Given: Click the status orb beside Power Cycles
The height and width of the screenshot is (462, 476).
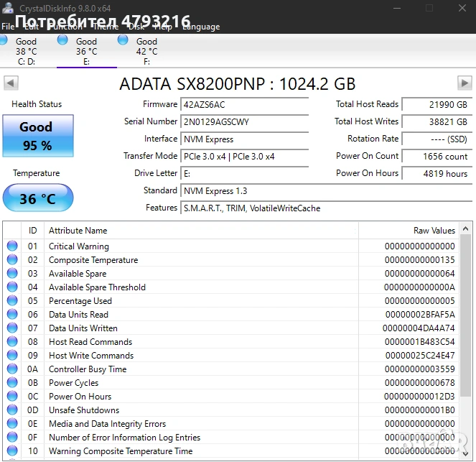Looking at the screenshot, I should click(x=12, y=383).
